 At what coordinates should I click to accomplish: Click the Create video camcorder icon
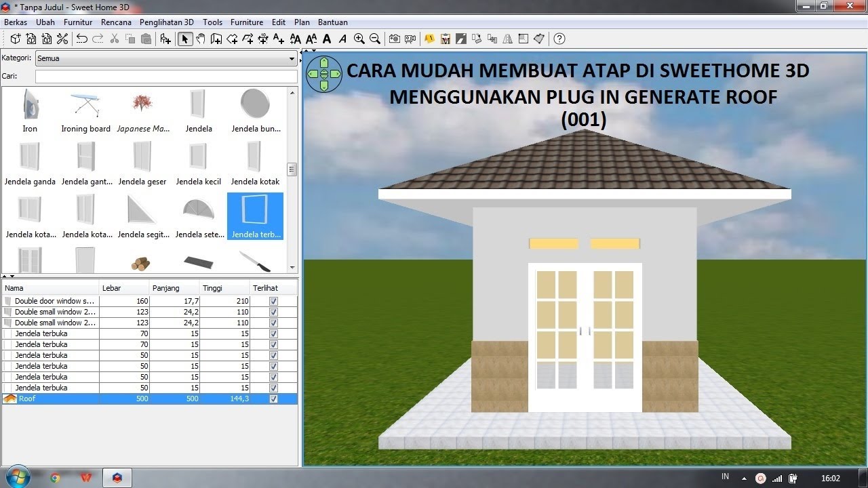click(x=410, y=39)
